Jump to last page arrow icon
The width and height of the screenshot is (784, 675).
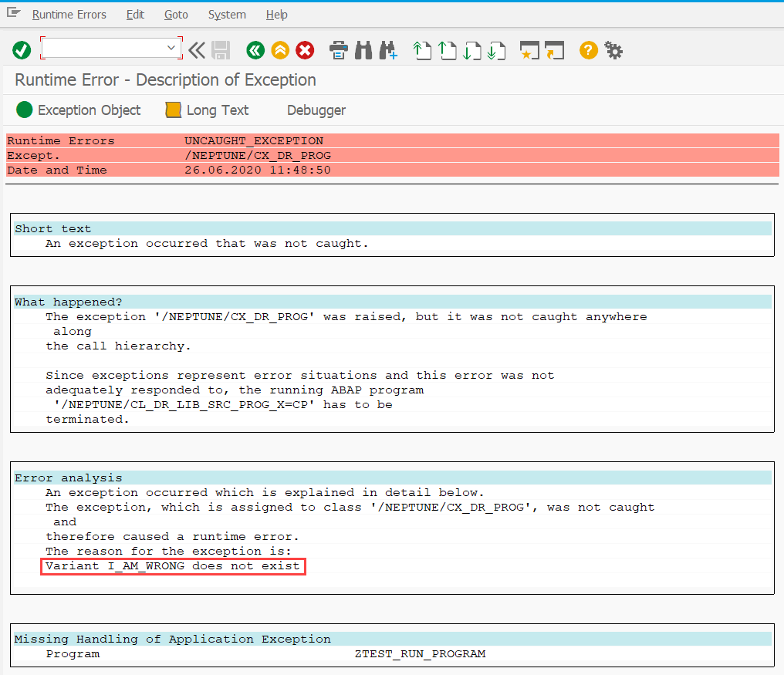[x=497, y=50]
